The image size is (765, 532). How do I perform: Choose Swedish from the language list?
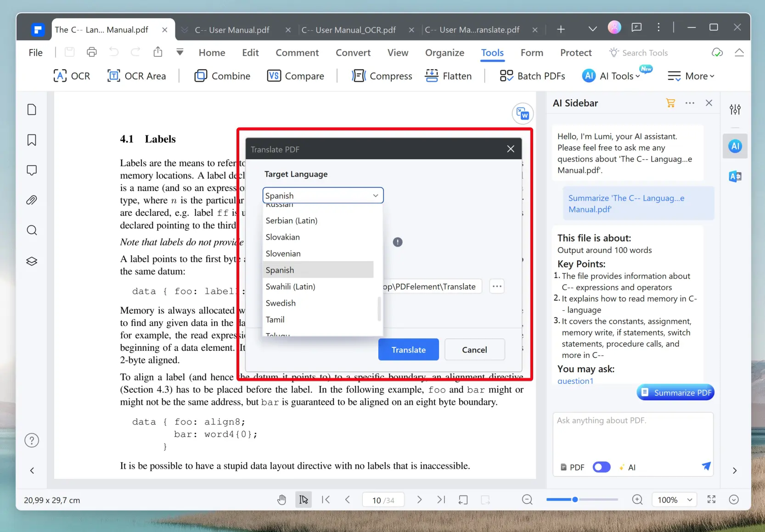click(281, 303)
